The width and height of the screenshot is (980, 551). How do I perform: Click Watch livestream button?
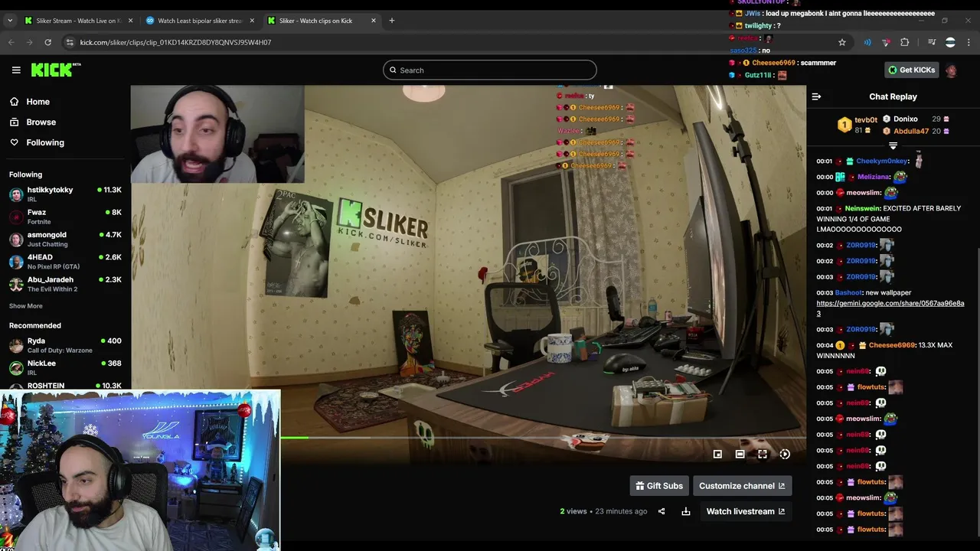pos(746,511)
